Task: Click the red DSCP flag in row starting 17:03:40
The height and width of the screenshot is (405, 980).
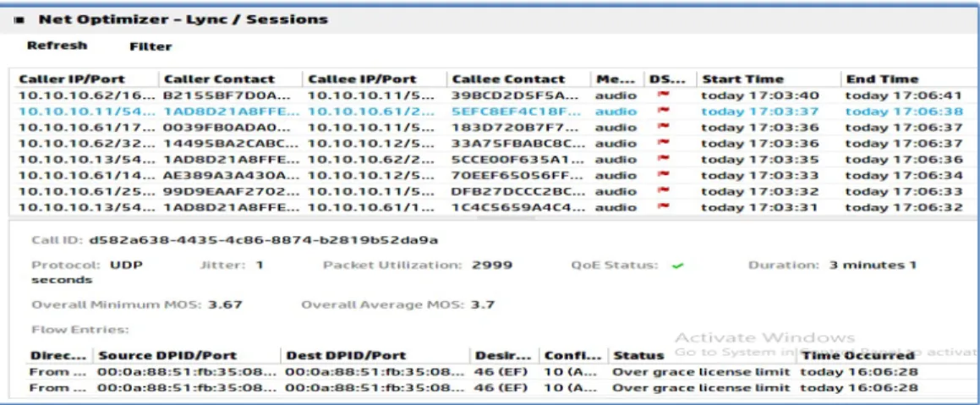Action: pos(665,96)
